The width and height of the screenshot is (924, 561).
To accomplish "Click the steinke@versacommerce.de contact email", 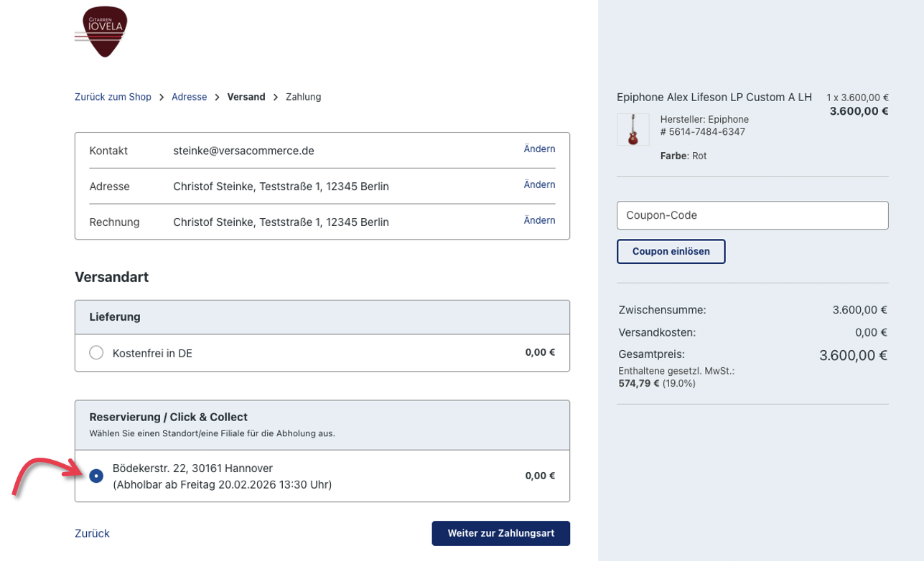I will click(x=243, y=151).
